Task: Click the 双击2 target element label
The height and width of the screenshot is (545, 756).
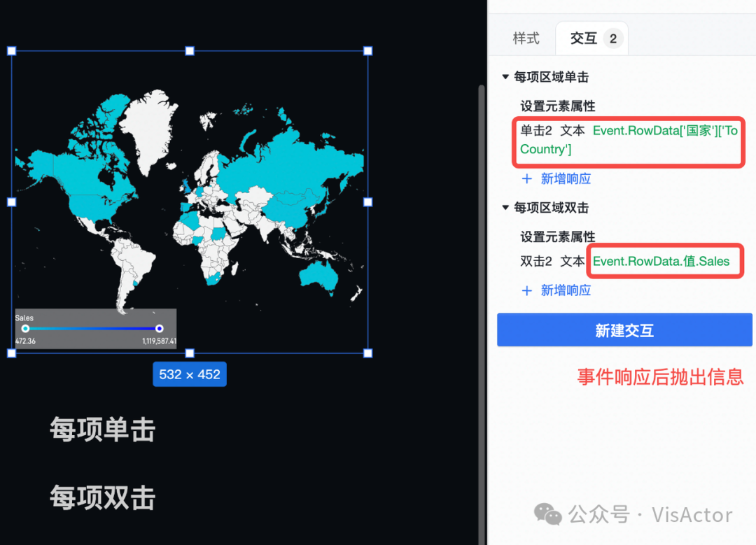Action: click(535, 261)
